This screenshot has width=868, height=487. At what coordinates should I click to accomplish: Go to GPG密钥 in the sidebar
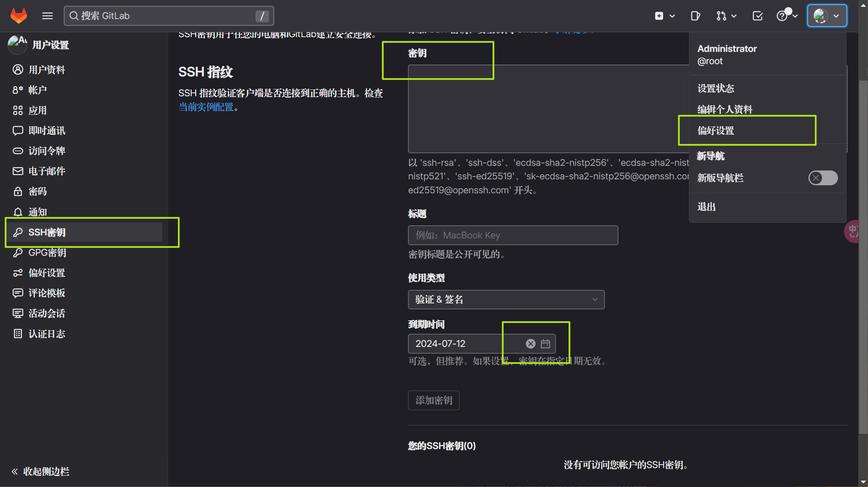tap(47, 252)
